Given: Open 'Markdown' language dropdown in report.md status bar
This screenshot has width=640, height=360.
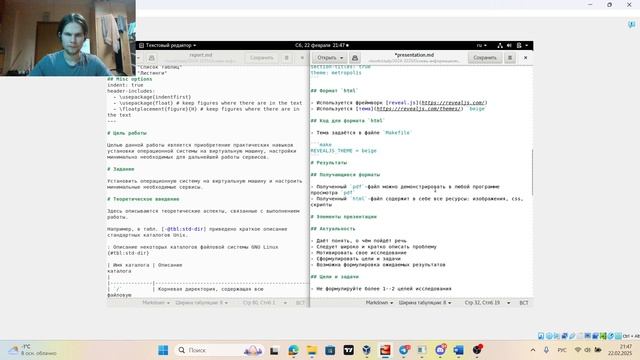Looking at the screenshot, I should coord(156,303).
